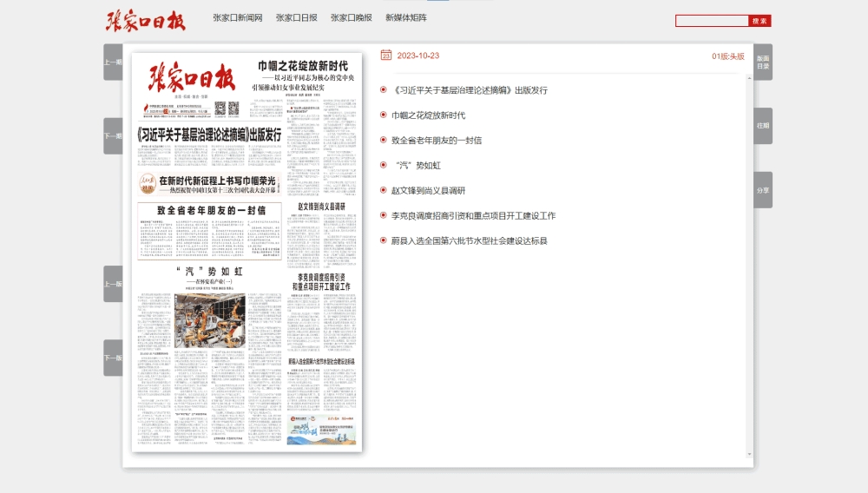Click the 巾帼之花绽放新时代 headline on newspaper page
Image resolution: width=868 pixels, height=493 pixels.
point(303,66)
